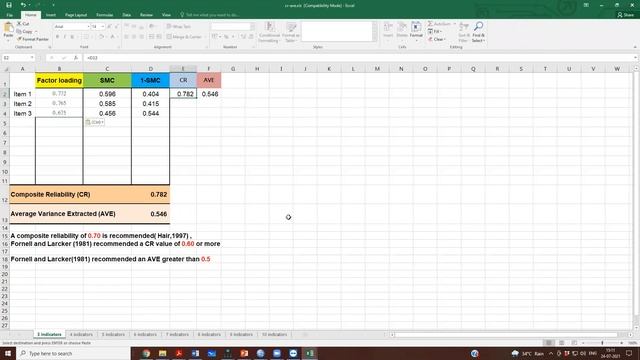
Task: Click the horizontal scrollbar at the bottom
Action: coord(510,335)
